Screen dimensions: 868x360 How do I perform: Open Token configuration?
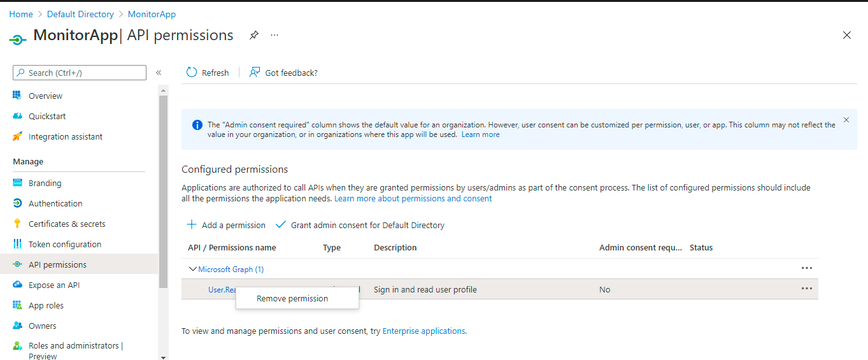click(x=65, y=244)
